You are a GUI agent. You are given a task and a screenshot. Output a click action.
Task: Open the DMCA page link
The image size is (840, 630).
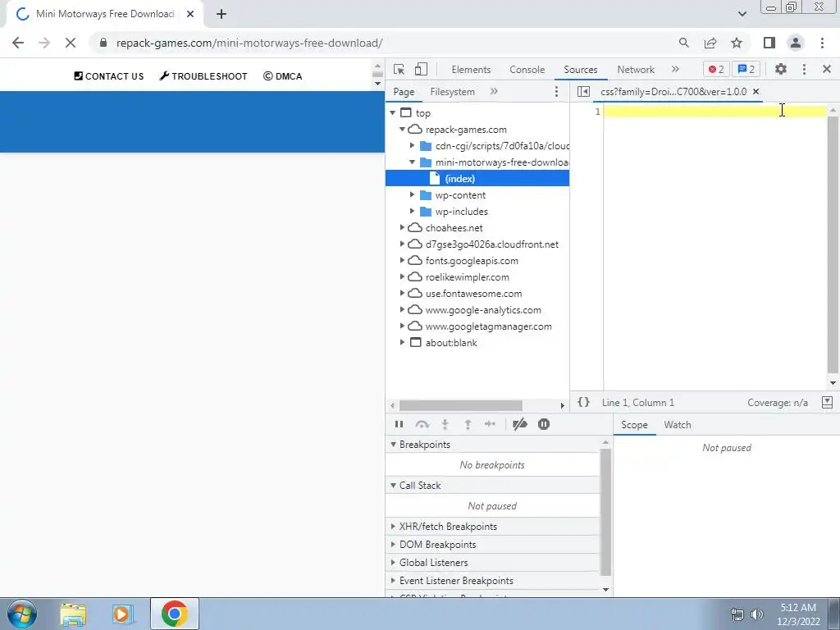(283, 76)
